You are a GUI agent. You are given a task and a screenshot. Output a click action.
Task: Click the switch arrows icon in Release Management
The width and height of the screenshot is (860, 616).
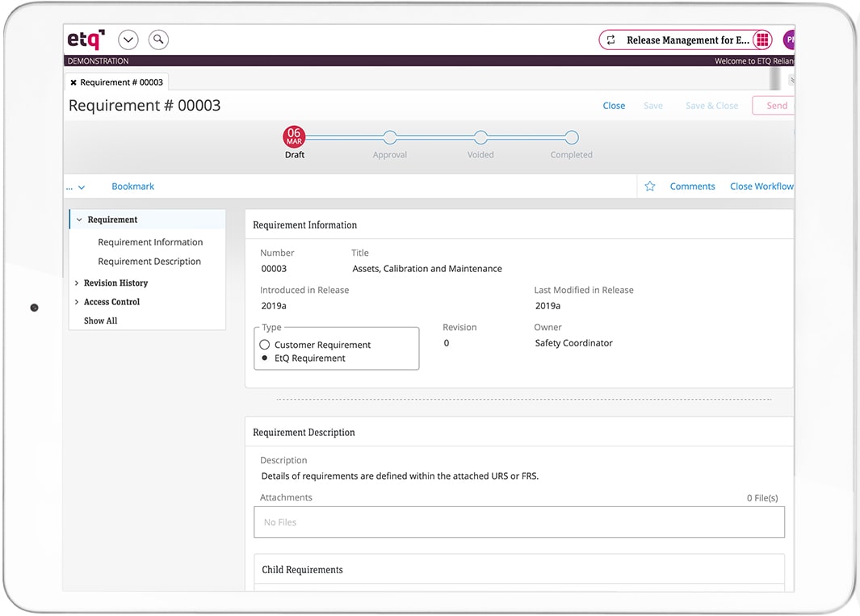point(610,40)
